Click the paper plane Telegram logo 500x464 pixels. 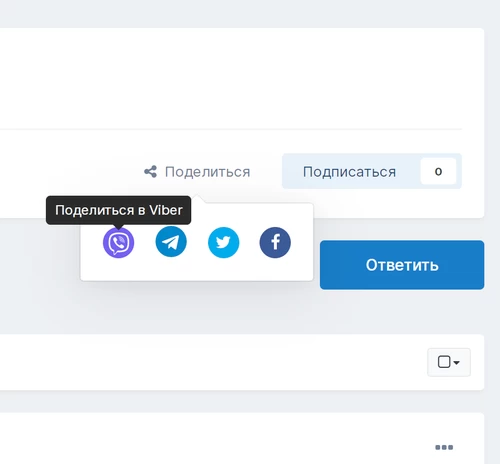[x=171, y=242]
